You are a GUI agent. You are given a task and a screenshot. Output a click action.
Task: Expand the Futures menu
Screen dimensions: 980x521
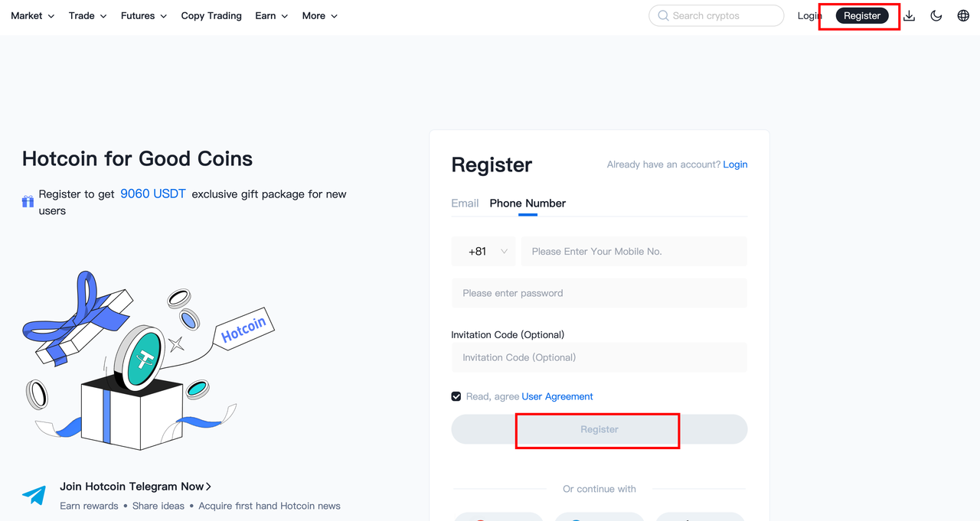click(144, 15)
